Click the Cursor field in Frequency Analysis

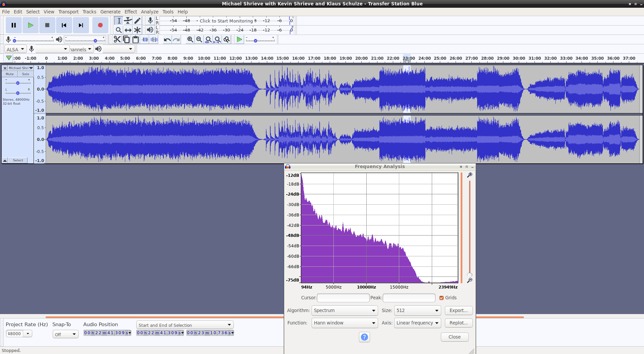click(343, 298)
